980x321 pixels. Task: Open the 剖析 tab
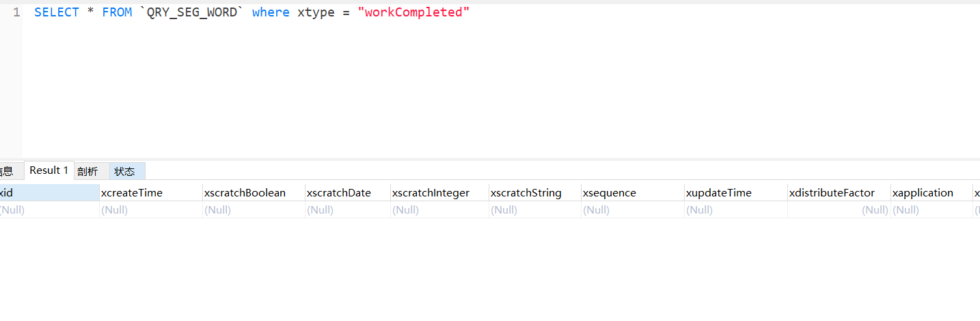tap(87, 171)
